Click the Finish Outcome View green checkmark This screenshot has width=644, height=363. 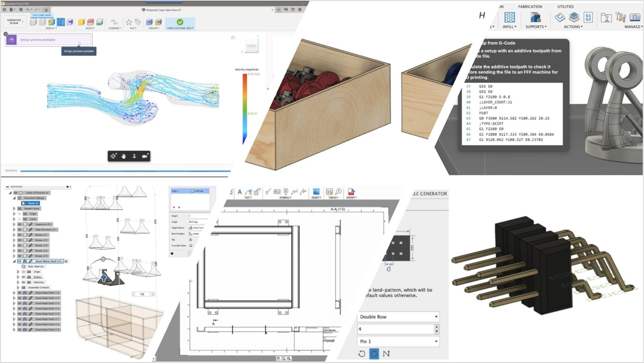click(180, 22)
